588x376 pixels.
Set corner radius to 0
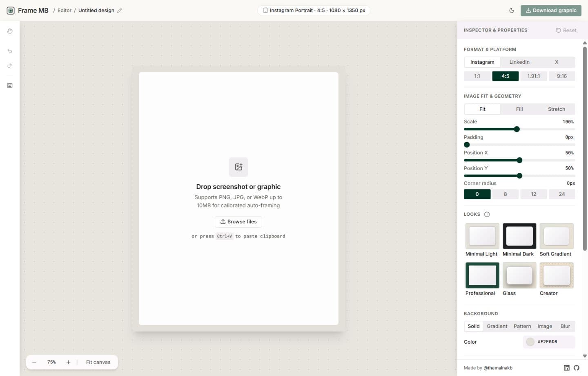point(477,194)
